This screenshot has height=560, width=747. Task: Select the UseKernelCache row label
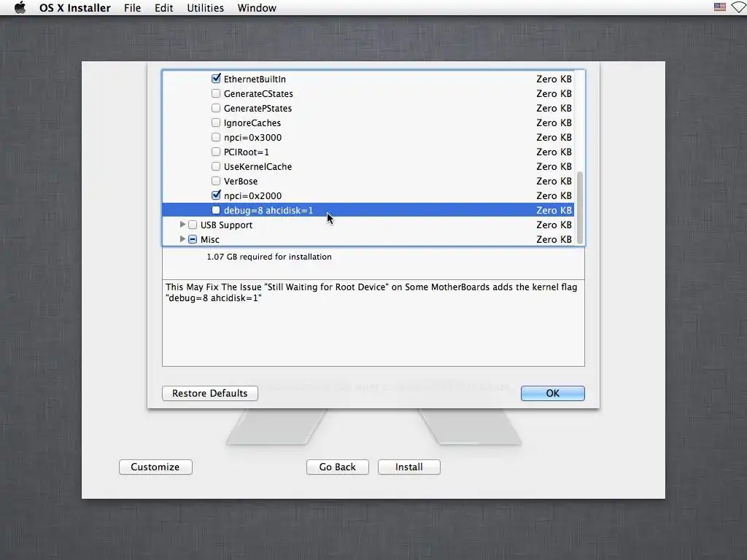[258, 167]
